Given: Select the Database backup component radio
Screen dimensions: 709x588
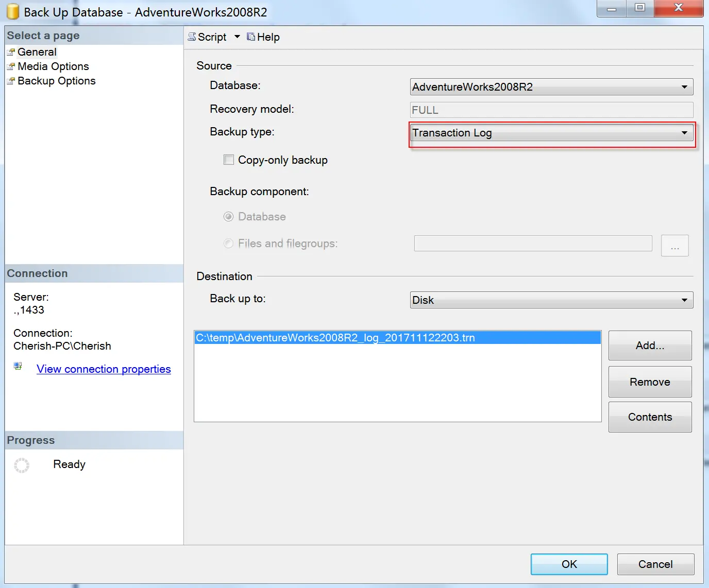Looking at the screenshot, I should point(228,217).
